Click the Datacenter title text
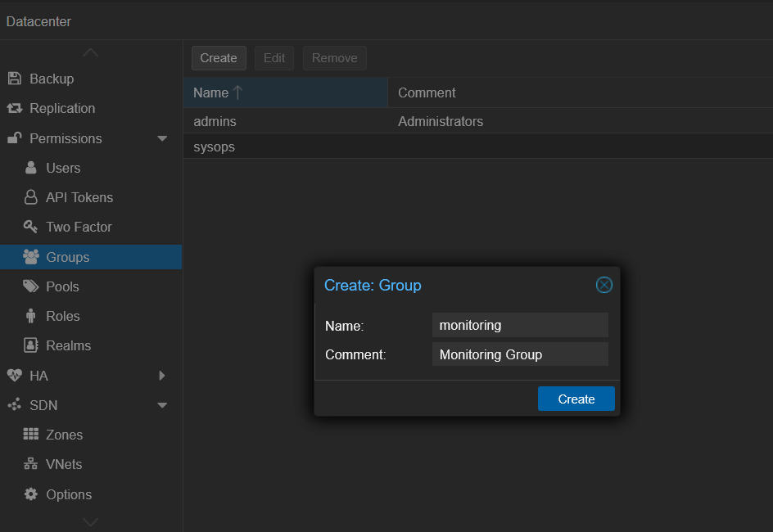 [x=38, y=21]
